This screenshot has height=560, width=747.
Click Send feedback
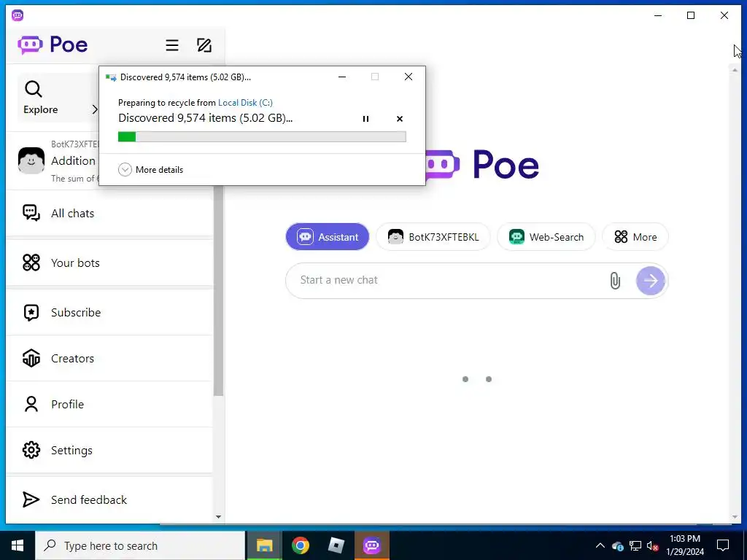109,499
